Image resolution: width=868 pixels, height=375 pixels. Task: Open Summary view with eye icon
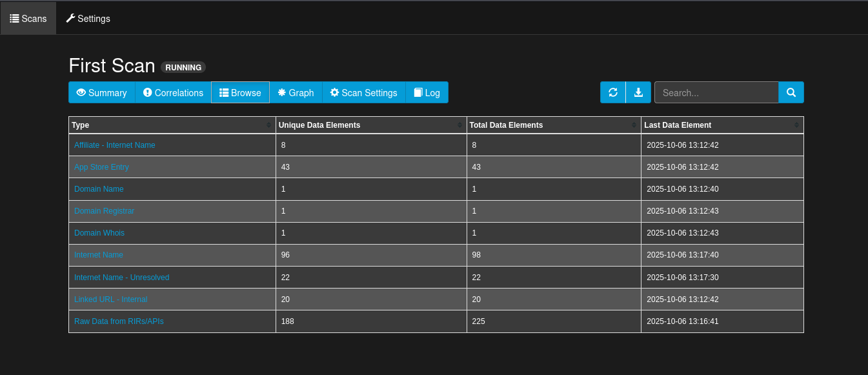tap(102, 92)
